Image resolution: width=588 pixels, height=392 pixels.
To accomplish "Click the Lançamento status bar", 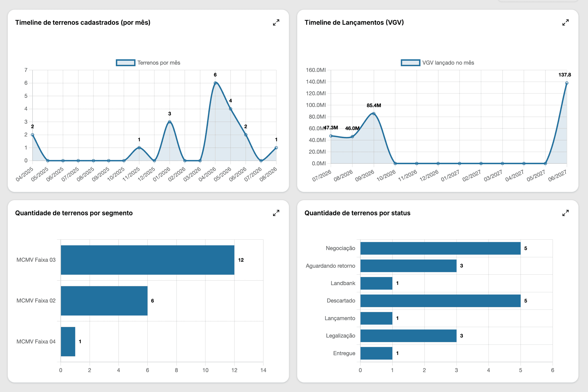I will 376,318.
